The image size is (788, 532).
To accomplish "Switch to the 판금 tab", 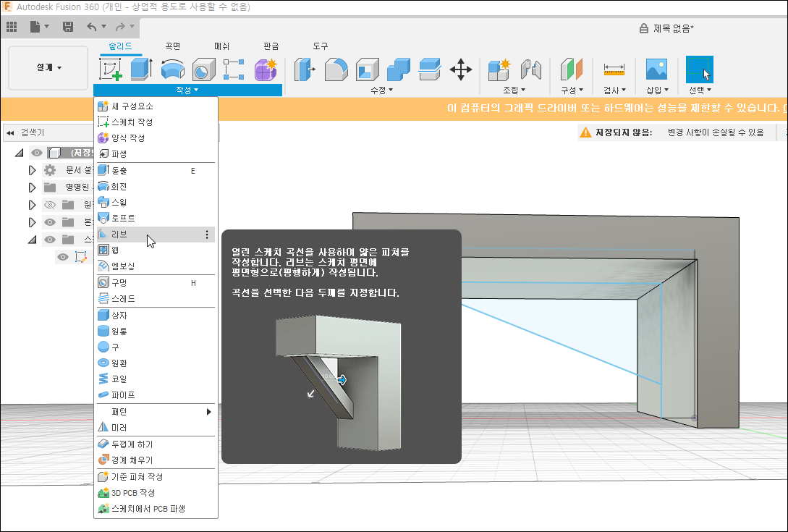I will coord(271,46).
